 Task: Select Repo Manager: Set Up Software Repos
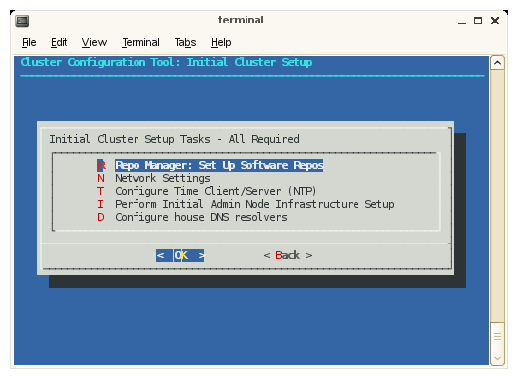pos(219,165)
